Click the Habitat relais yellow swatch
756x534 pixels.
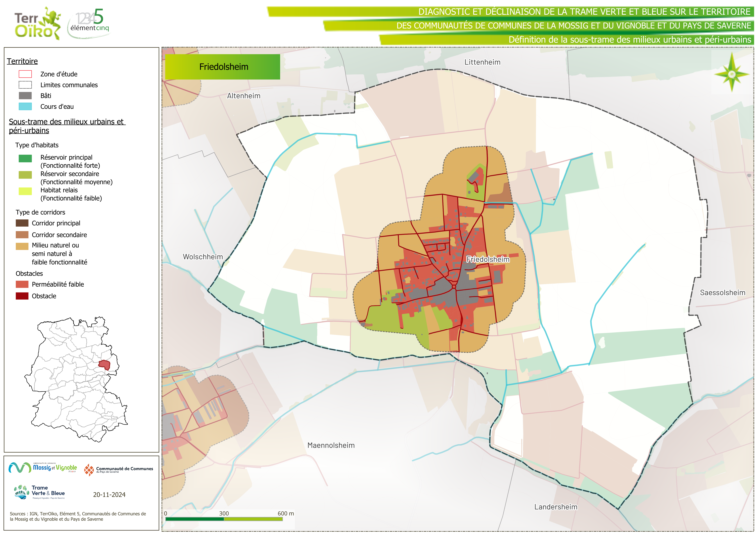[25, 191]
